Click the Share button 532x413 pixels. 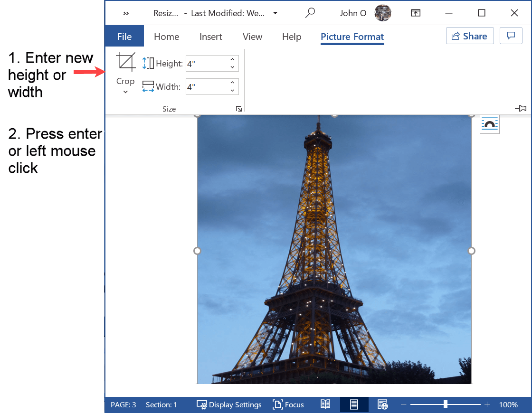(x=469, y=36)
